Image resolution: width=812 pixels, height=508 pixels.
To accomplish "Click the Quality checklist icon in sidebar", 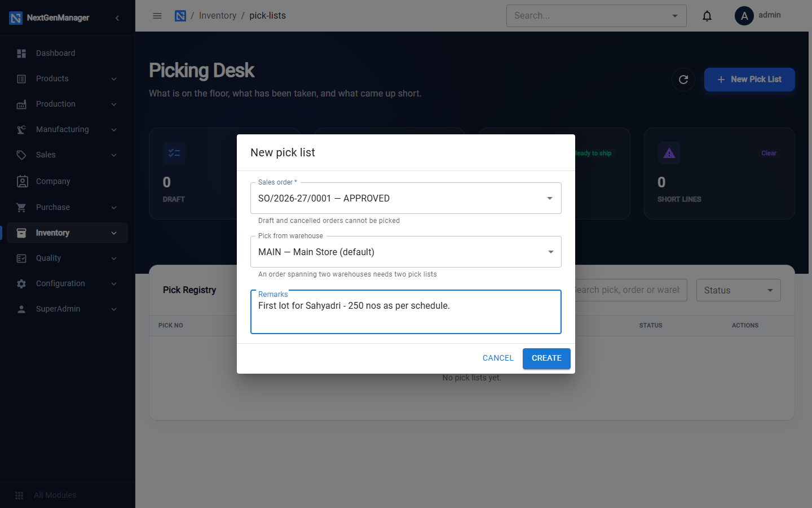I will pyautogui.click(x=21, y=258).
